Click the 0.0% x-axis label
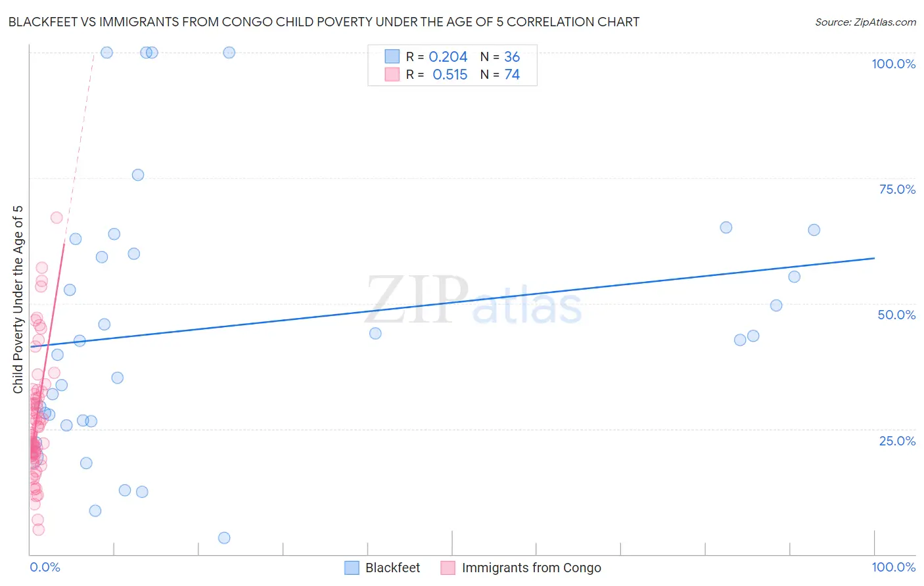The height and width of the screenshot is (586, 924). coord(45,567)
